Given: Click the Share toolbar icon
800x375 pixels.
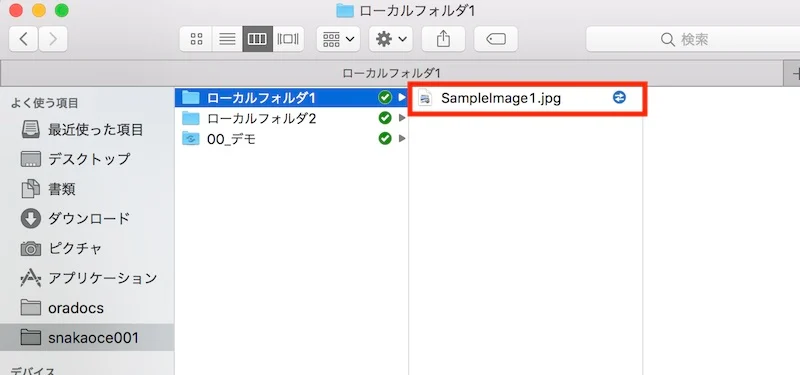Looking at the screenshot, I should 443,39.
